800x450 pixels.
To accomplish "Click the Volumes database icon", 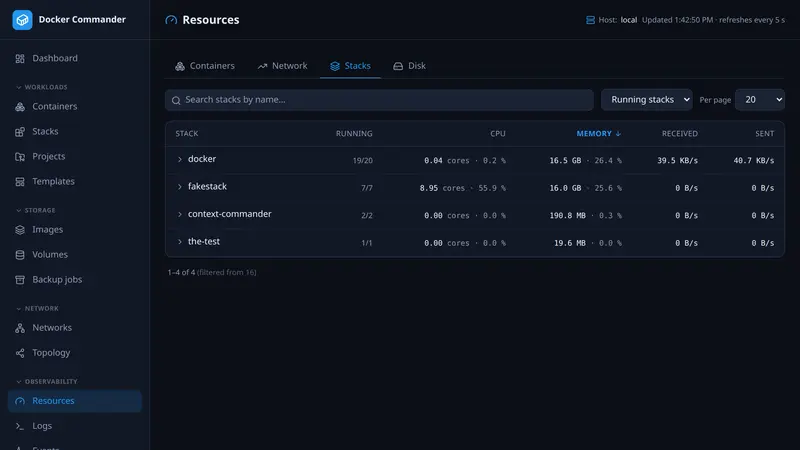I will pyautogui.click(x=20, y=255).
